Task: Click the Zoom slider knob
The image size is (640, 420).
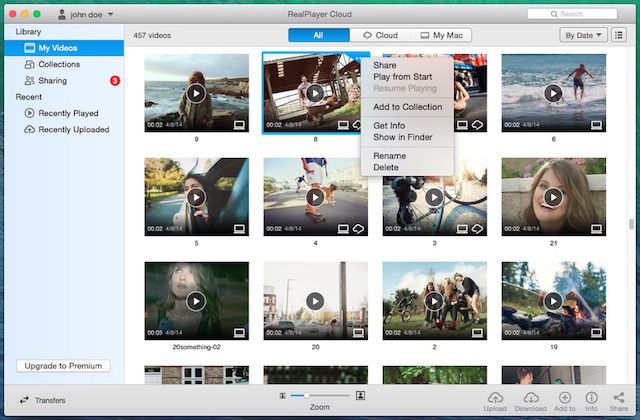Action: point(306,396)
